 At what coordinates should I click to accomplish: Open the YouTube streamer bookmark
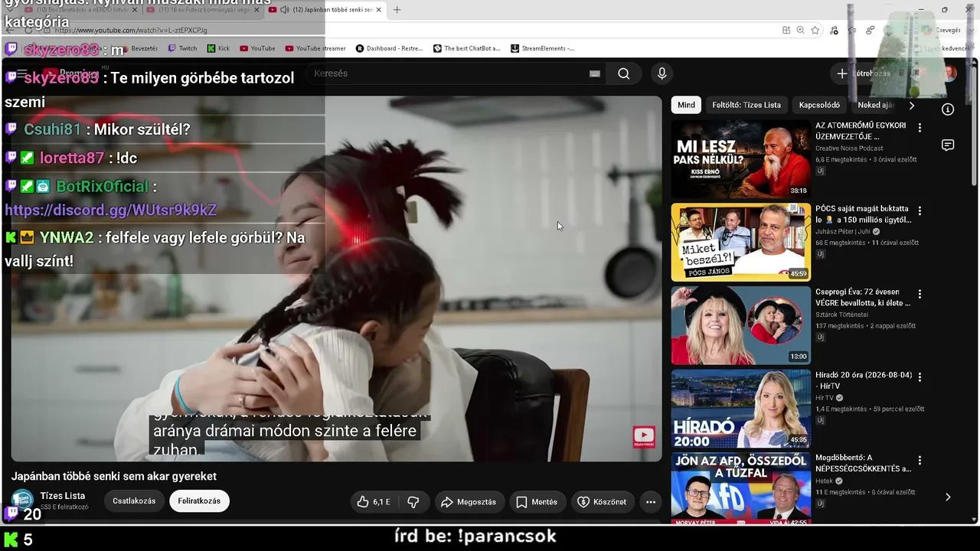(315, 48)
